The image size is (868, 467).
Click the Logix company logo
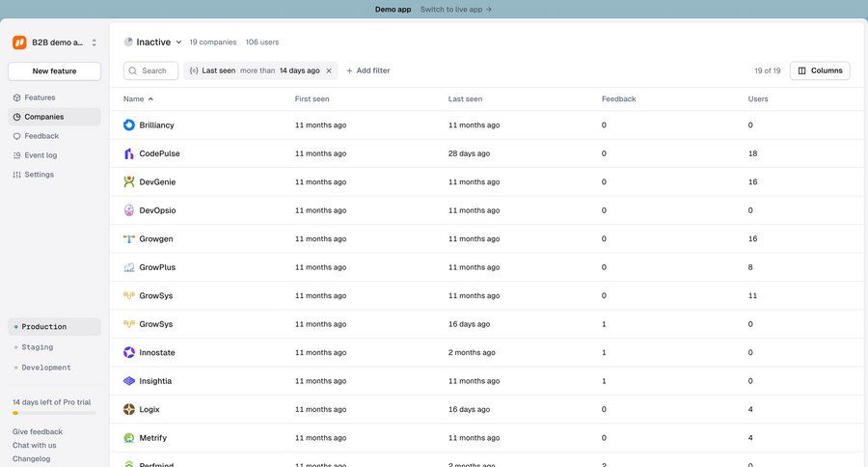129,409
